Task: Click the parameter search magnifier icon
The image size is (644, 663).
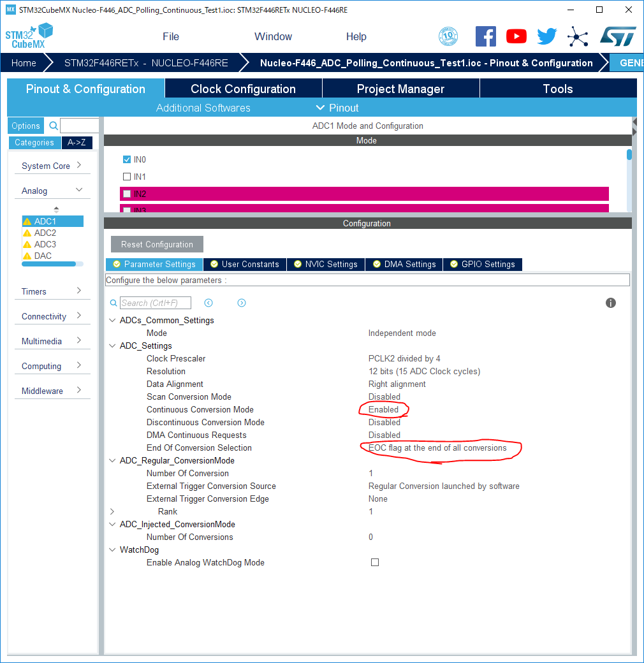Action: click(x=113, y=303)
